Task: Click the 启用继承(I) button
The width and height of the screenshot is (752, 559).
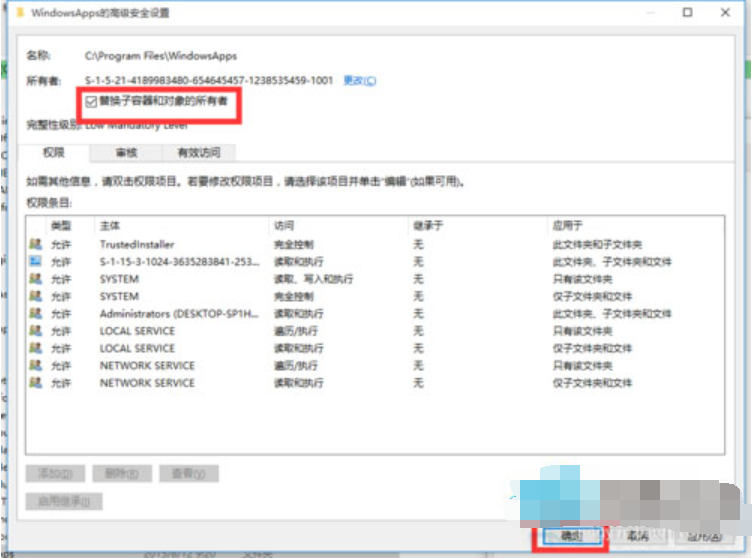Action: point(64,501)
